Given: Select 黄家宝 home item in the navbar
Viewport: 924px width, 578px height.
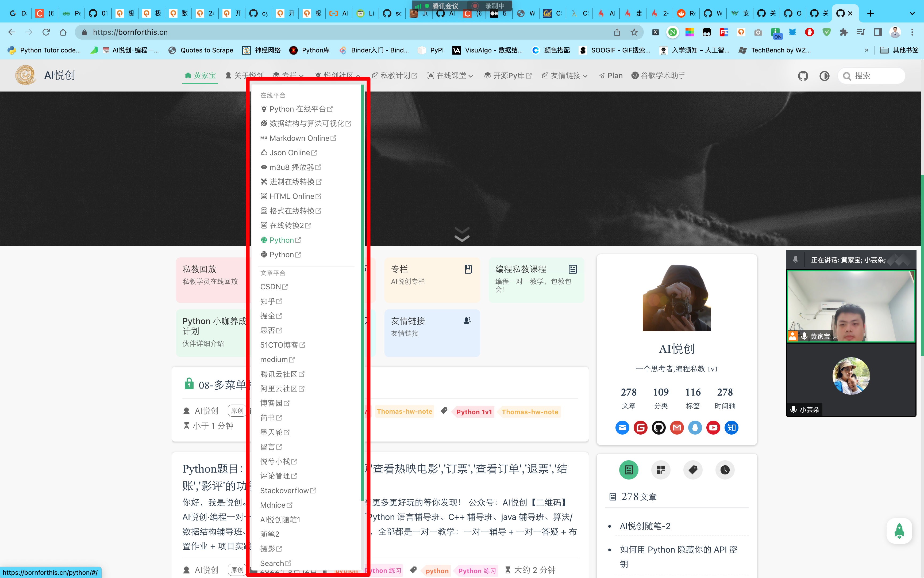Looking at the screenshot, I should click(x=200, y=76).
